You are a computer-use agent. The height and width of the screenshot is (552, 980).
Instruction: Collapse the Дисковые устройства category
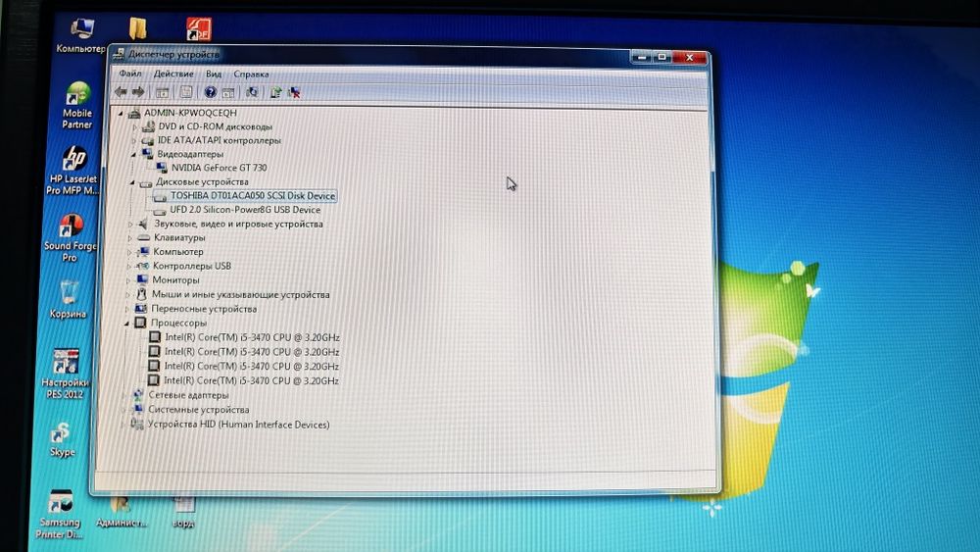[x=132, y=182]
